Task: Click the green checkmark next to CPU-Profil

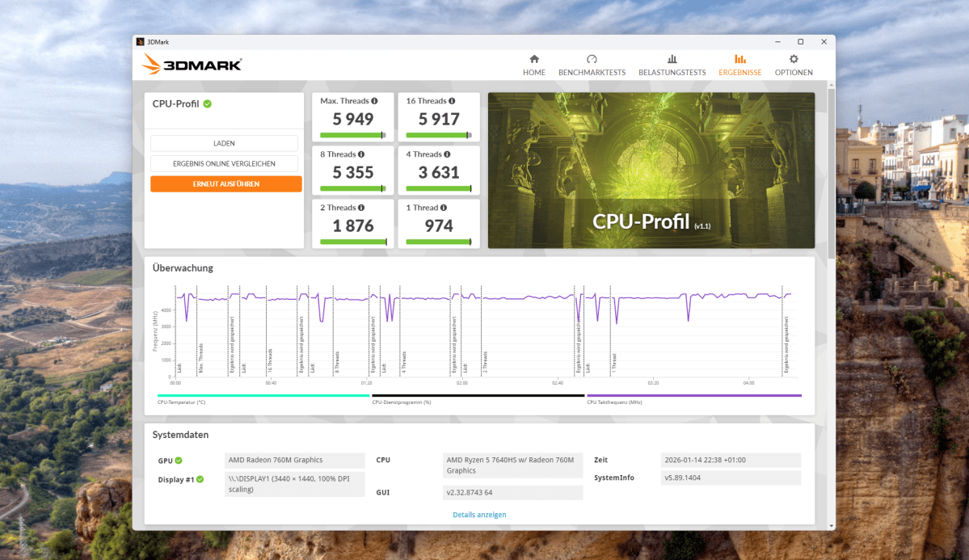Action: pyautogui.click(x=208, y=103)
